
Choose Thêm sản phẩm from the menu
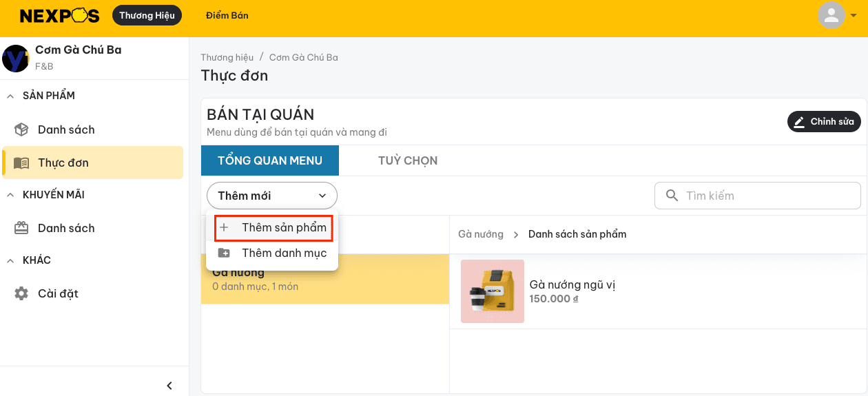click(x=273, y=228)
